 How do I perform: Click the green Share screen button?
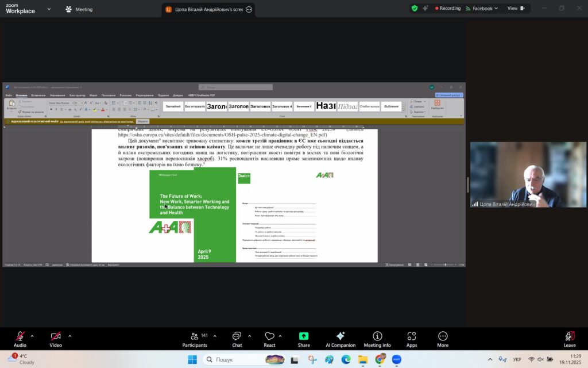(x=304, y=339)
